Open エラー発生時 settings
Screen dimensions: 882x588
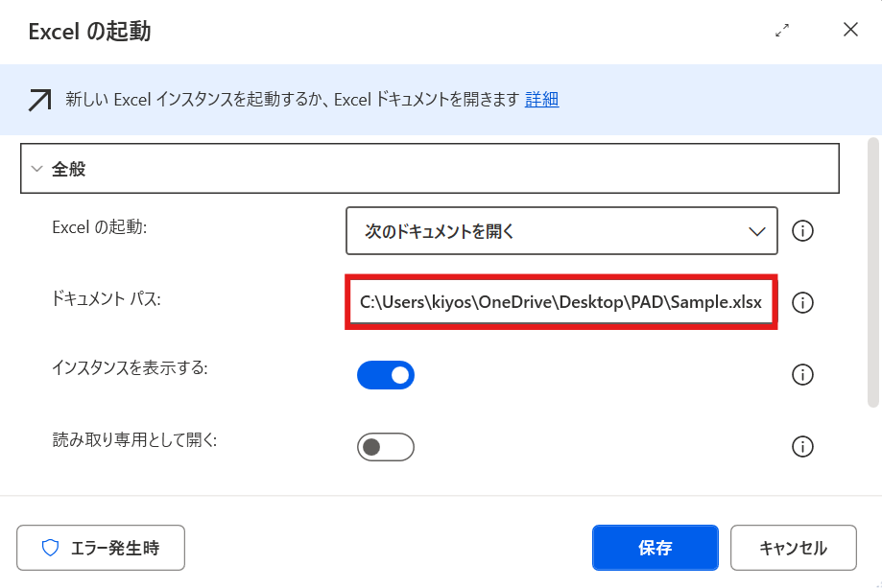click(x=101, y=548)
